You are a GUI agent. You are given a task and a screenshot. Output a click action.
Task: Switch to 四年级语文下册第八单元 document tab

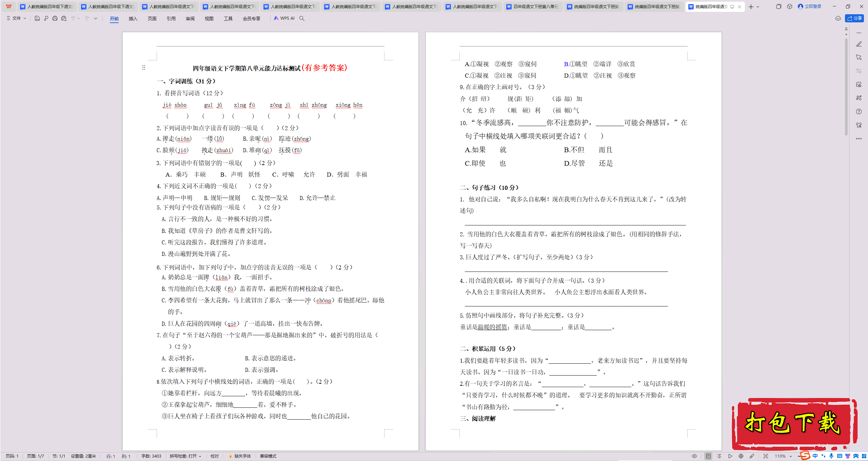[x=533, y=6]
